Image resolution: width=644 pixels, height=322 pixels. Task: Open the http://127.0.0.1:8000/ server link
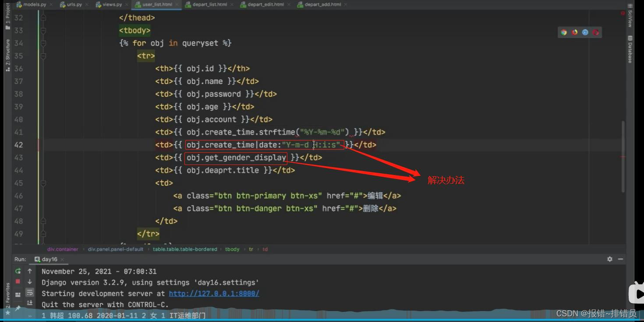click(x=214, y=294)
